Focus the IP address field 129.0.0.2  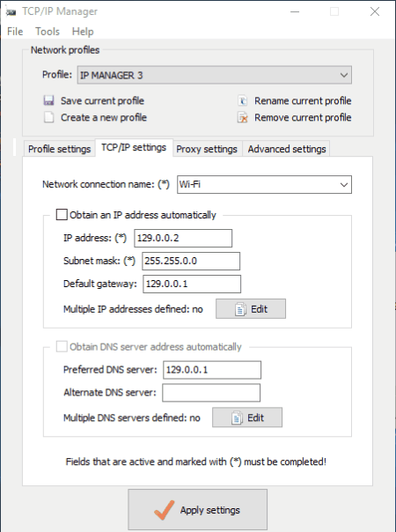pyautogui.click(x=183, y=238)
